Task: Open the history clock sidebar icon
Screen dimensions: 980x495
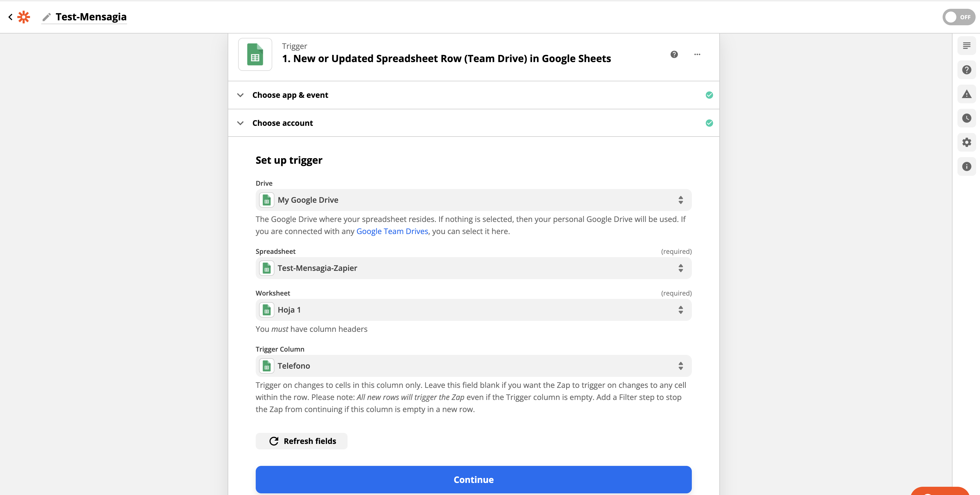Action: (966, 118)
